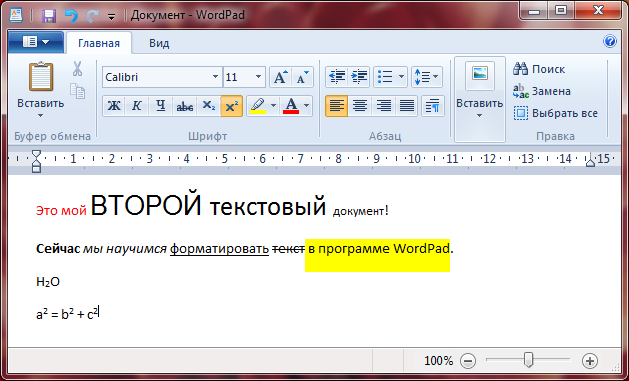Image resolution: width=629 pixels, height=381 pixels.
Task: Toggle italic (К) formatting
Action: (137, 106)
